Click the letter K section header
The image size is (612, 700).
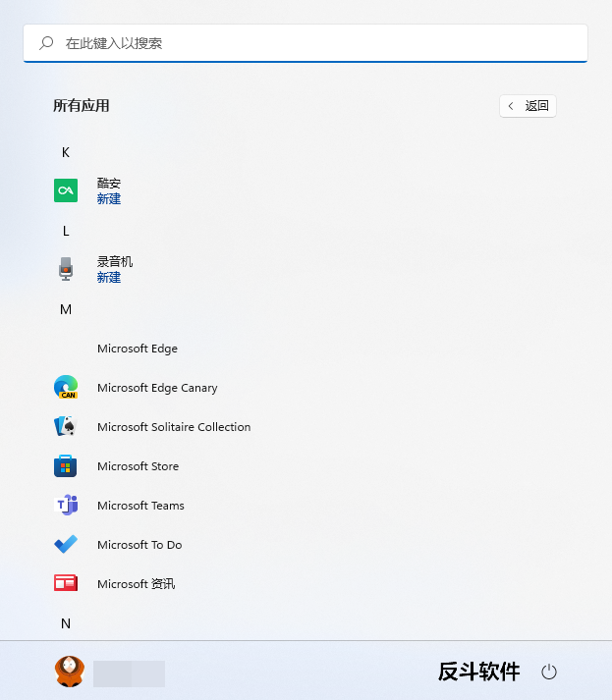[66, 152]
